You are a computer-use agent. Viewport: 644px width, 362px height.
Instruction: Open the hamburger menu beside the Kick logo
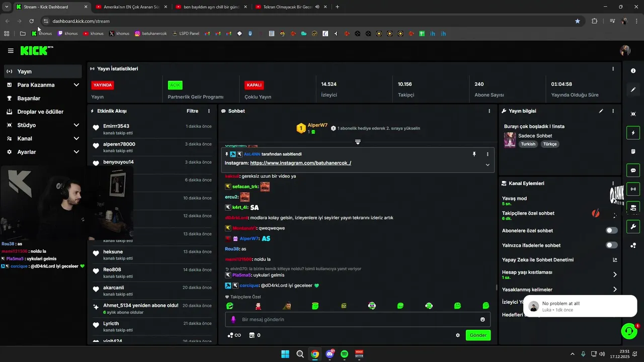11,51
